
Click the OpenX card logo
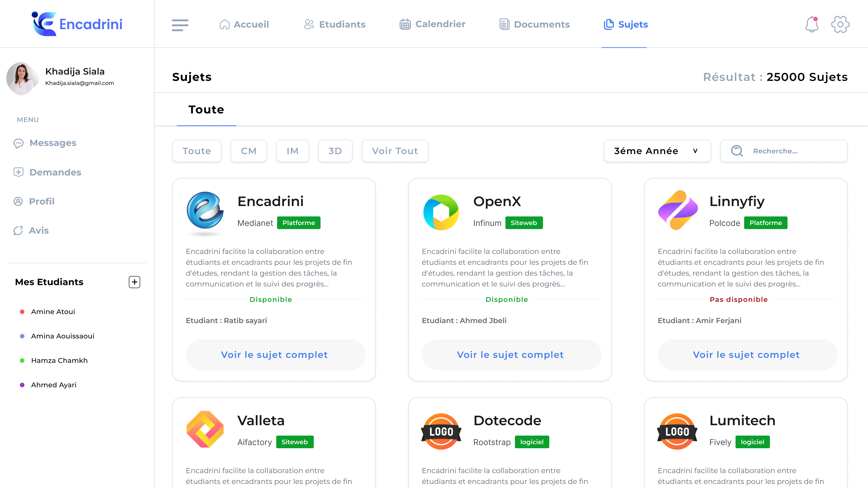pyautogui.click(x=441, y=212)
